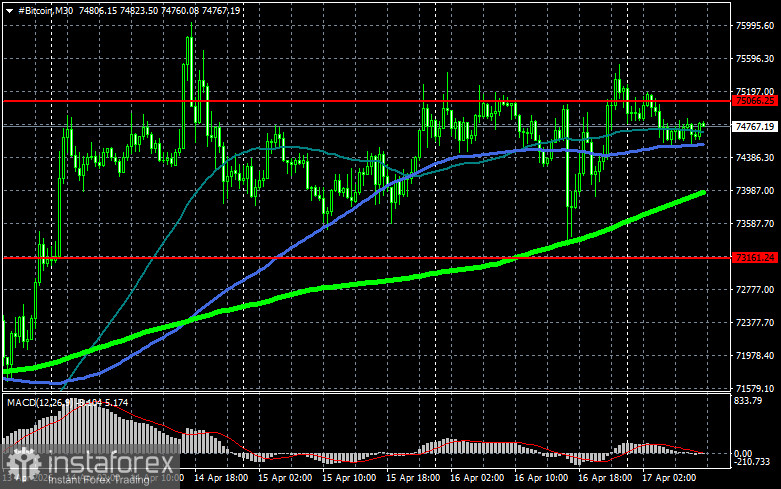Image resolution: width=781 pixels, height=489 pixels.
Task: Open the chart menu triangle beside #Bitcoin
Action: tap(9, 11)
